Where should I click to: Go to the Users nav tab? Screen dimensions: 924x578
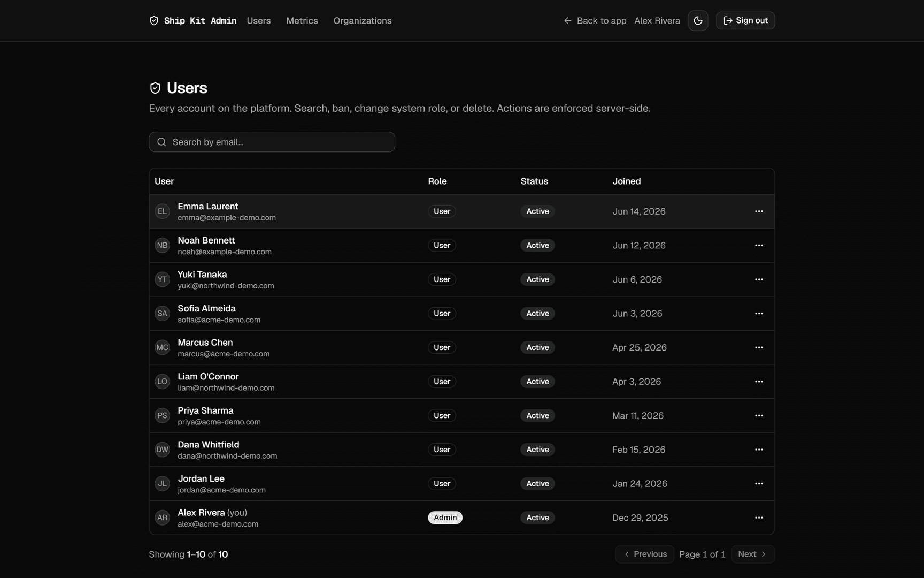pyautogui.click(x=259, y=20)
